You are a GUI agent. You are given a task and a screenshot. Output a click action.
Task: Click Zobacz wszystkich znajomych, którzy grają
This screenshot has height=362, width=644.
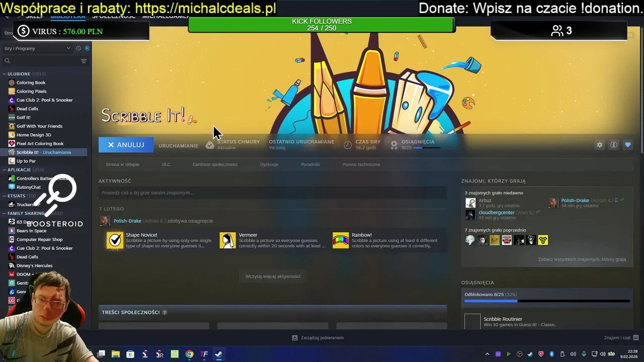tap(582, 259)
